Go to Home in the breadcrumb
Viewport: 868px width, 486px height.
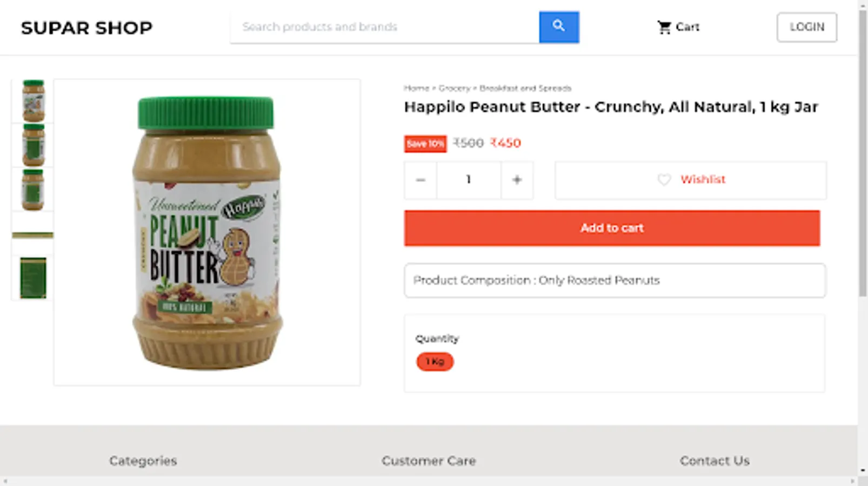tap(416, 88)
